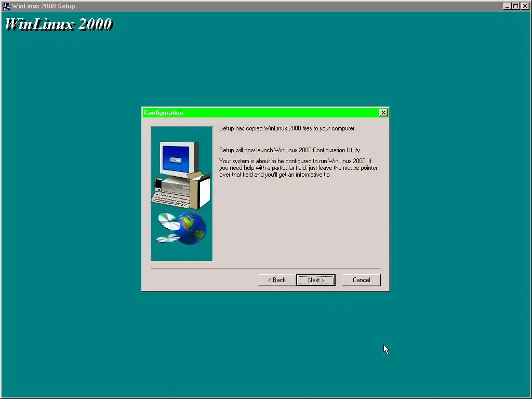Image resolution: width=532 pixels, height=399 pixels.
Task: Click the 'Your system is about to be configured' paragraph
Action: click(x=298, y=168)
